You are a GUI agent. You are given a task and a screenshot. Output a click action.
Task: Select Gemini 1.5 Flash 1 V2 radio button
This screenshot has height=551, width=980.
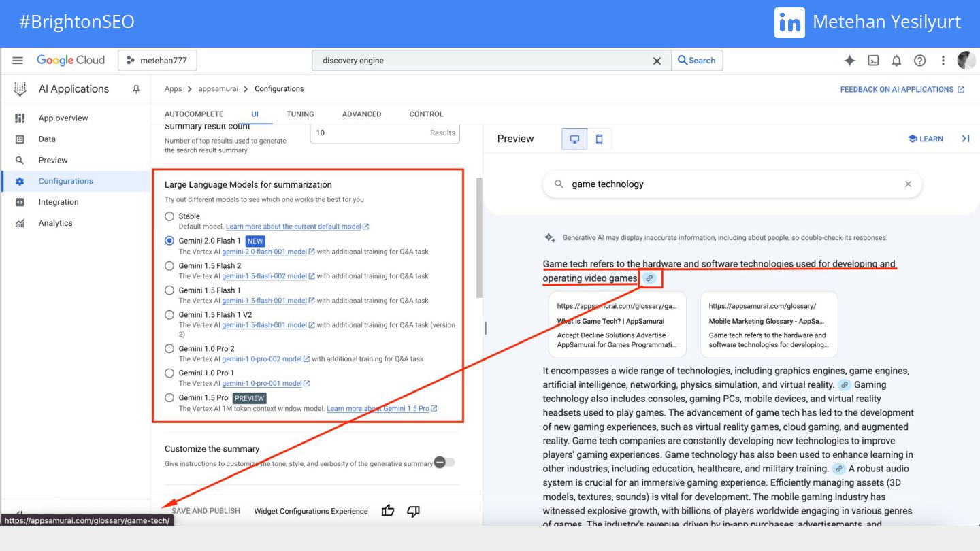point(169,314)
